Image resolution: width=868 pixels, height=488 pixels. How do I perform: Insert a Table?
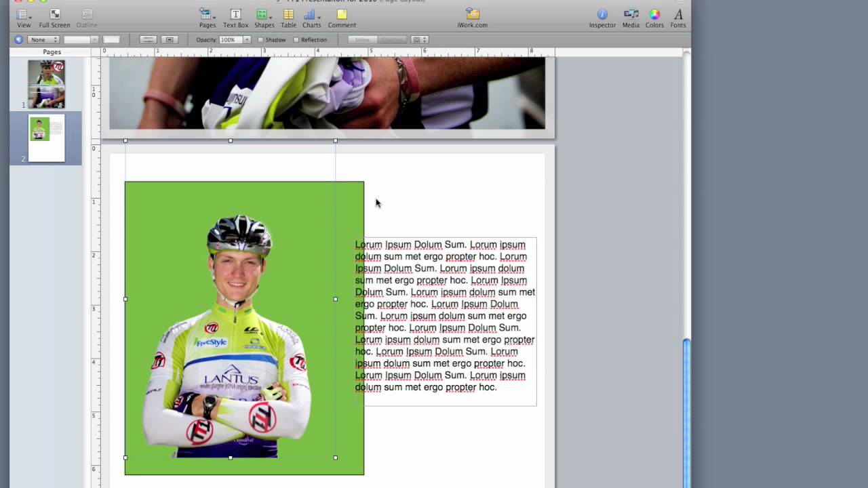click(x=288, y=18)
